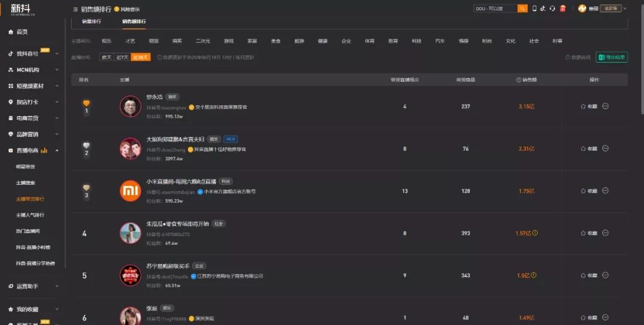
Task: Open more options for 朱瓜瓜 row
Action: [605, 233]
